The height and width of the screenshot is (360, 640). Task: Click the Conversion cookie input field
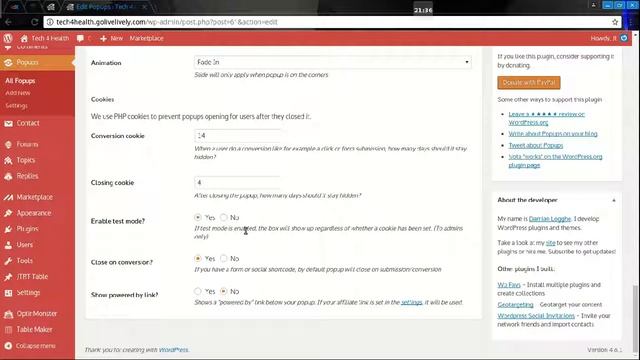click(237, 136)
